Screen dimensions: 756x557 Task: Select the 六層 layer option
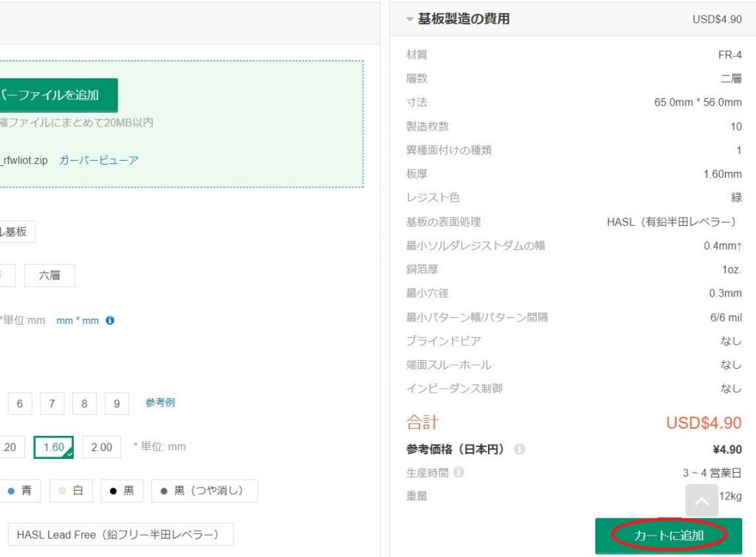(x=49, y=276)
